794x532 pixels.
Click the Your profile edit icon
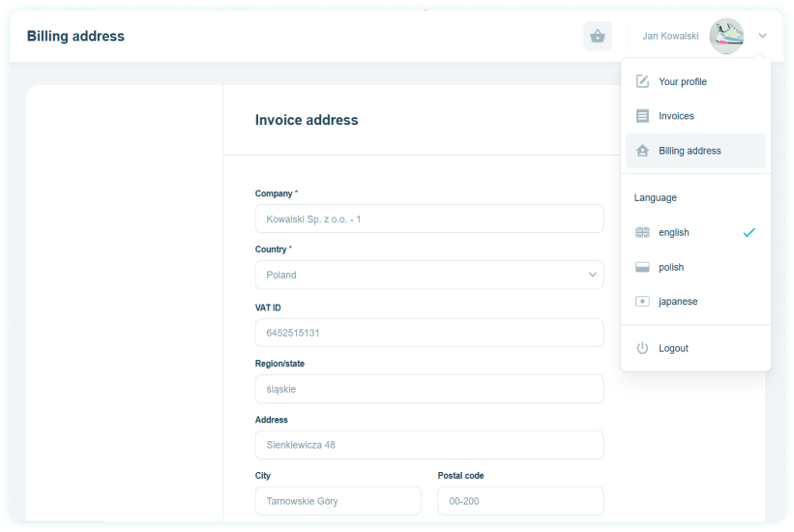point(642,81)
